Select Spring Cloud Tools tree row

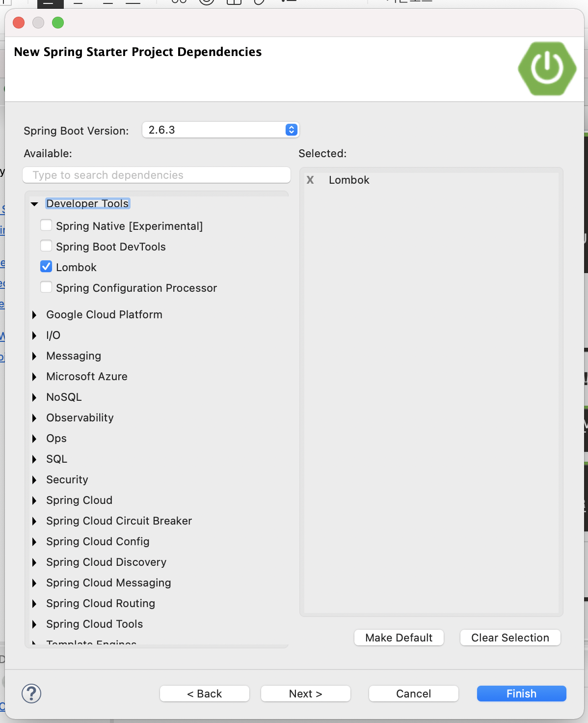(95, 624)
